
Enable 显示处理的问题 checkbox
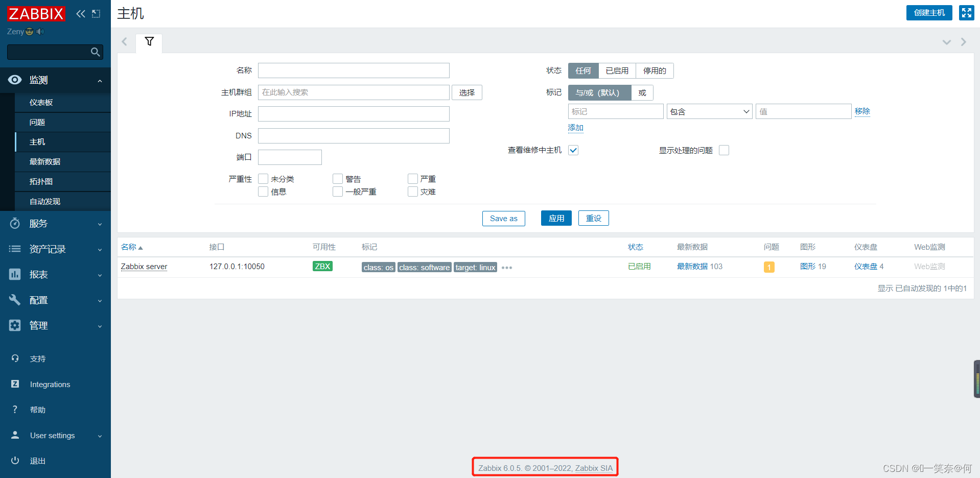[x=724, y=150]
